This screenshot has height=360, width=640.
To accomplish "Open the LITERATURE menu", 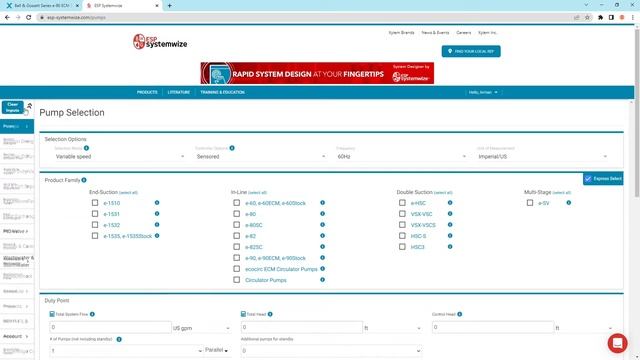I will (179, 92).
